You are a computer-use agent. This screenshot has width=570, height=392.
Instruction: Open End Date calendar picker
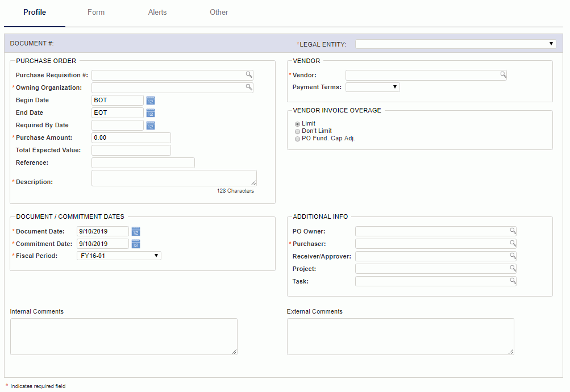point(151,113)
